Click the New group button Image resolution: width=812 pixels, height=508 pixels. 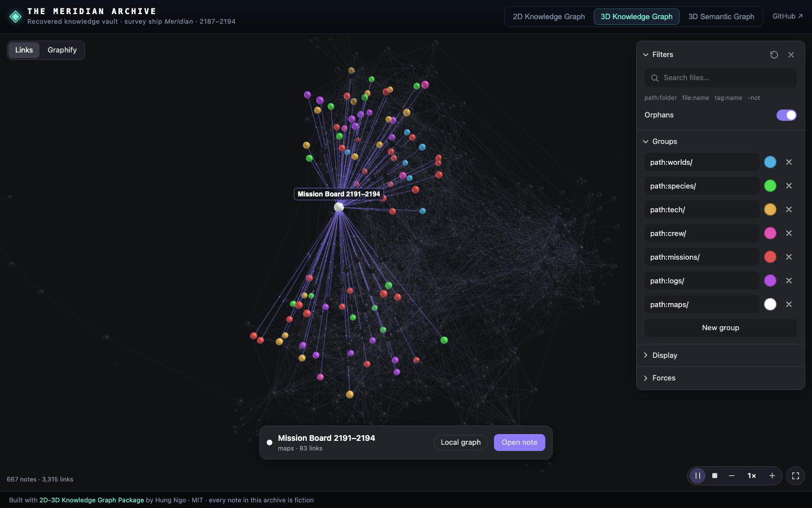pos(721,328)
